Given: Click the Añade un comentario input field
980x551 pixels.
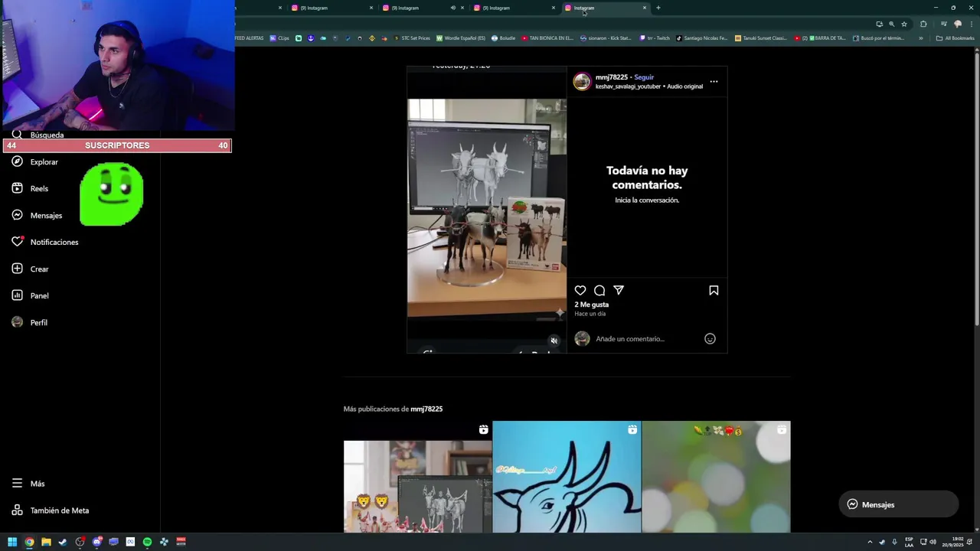Looking at the screenshot, I should tap(647, 339).
